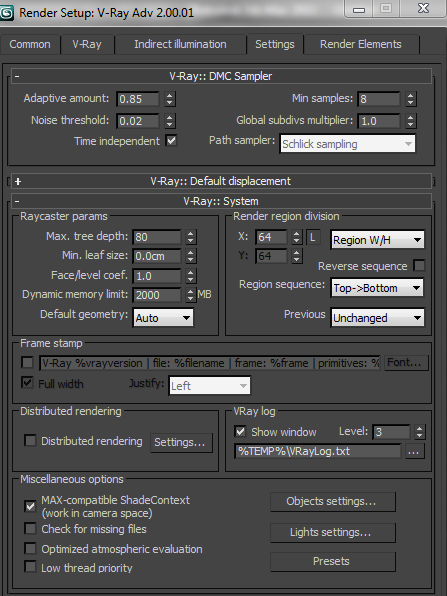
Task: Click the Font... button
Action: (406, 363)
